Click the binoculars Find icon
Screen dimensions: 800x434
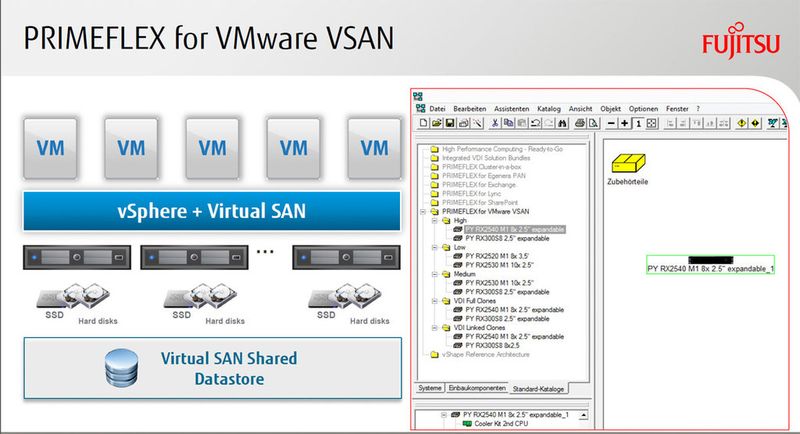562,123
